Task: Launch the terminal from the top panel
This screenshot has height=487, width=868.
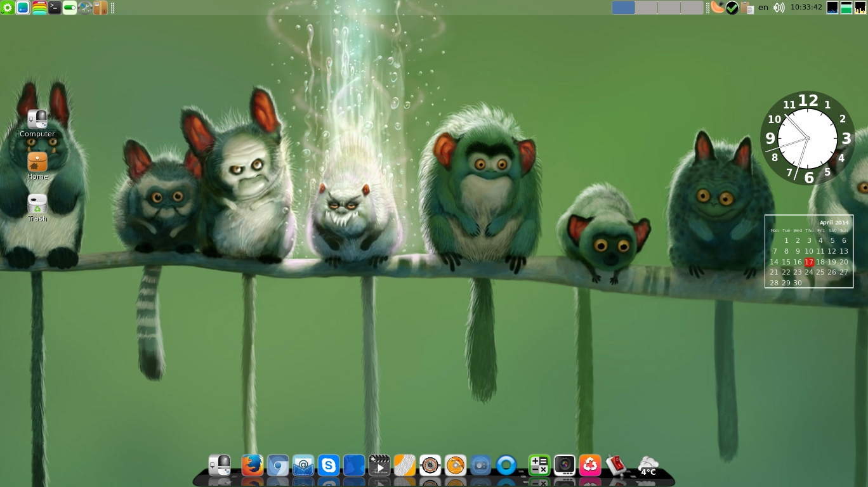Action: [x=55, y=8]
